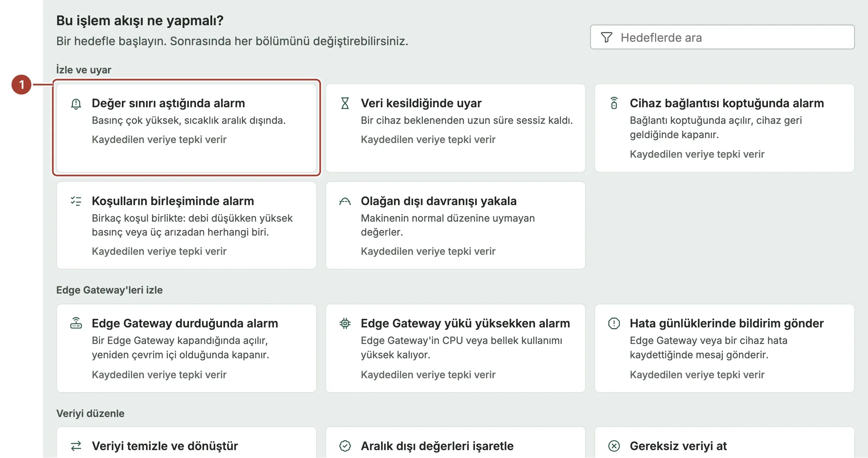Screen dimensions: 868x458
Task: Click description 'Basınç çok yüksek, sıcaklık aralık dışında.'
Action: (189, 120)
